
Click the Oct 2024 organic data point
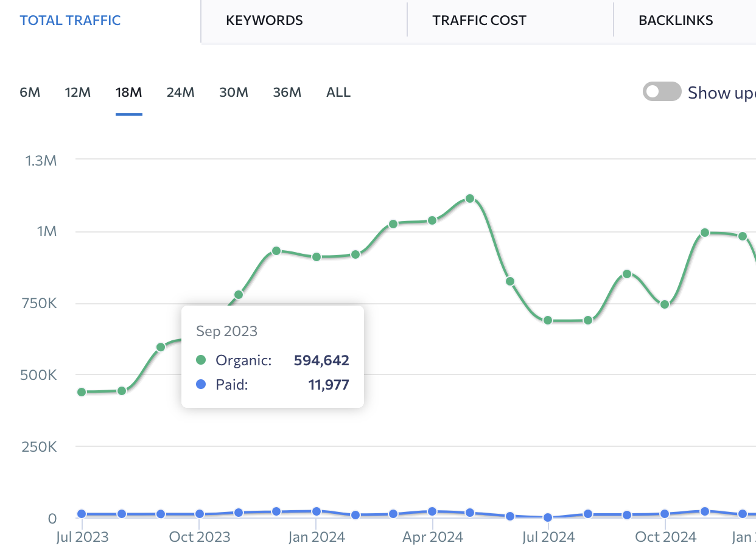tap(665, 304)
